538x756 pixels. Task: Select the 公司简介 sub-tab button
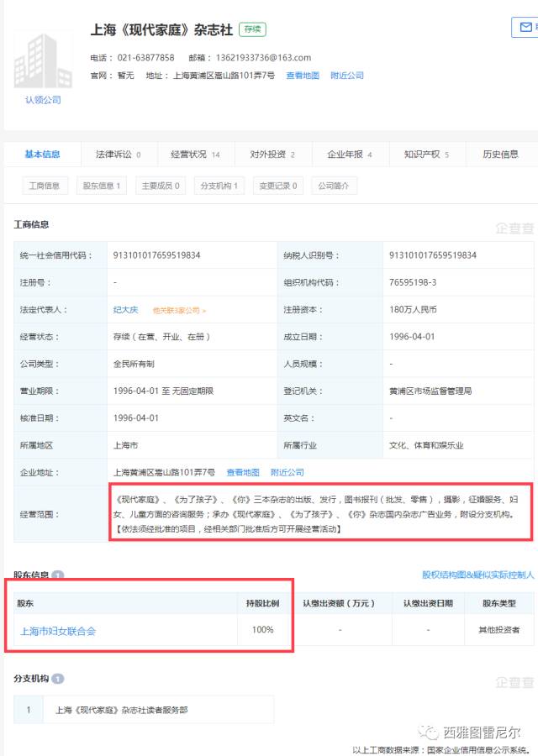(334, 186)
